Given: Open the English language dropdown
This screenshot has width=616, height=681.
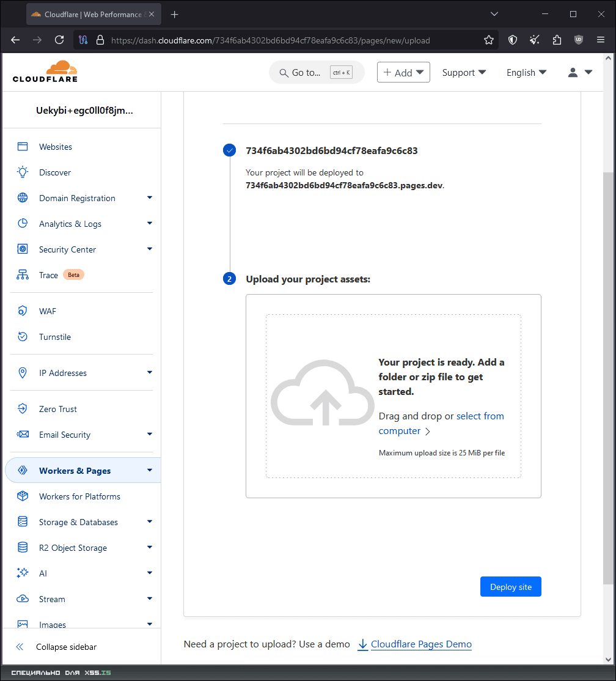Looking at the screenshot, I should coord(526,72).
